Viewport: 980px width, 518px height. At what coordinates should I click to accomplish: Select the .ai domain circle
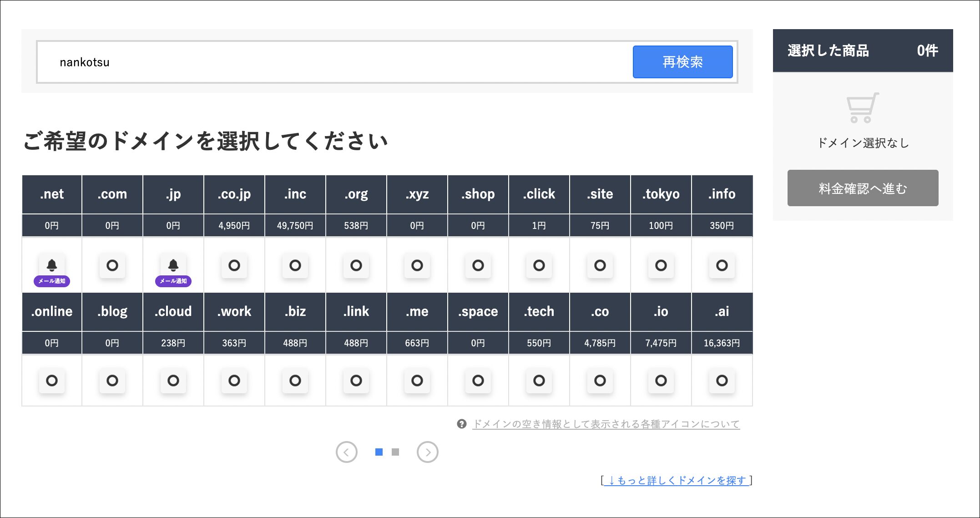point(722,381)
